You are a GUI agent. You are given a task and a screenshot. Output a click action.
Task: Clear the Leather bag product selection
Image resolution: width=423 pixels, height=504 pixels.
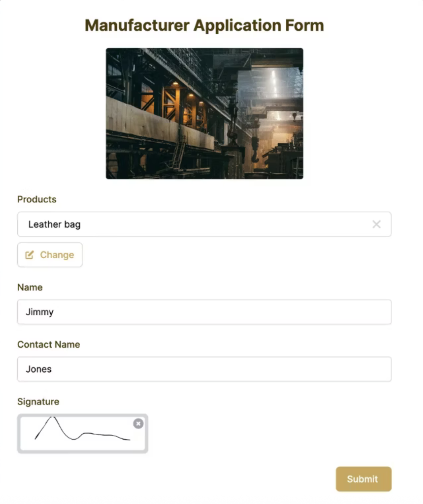click(x=376, y=224)
